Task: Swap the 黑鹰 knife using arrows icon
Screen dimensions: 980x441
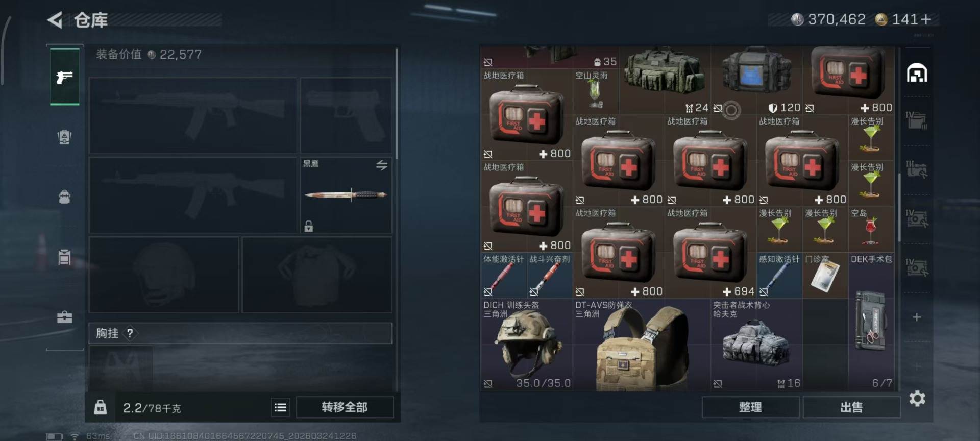Action: click(x=382, y=165)
